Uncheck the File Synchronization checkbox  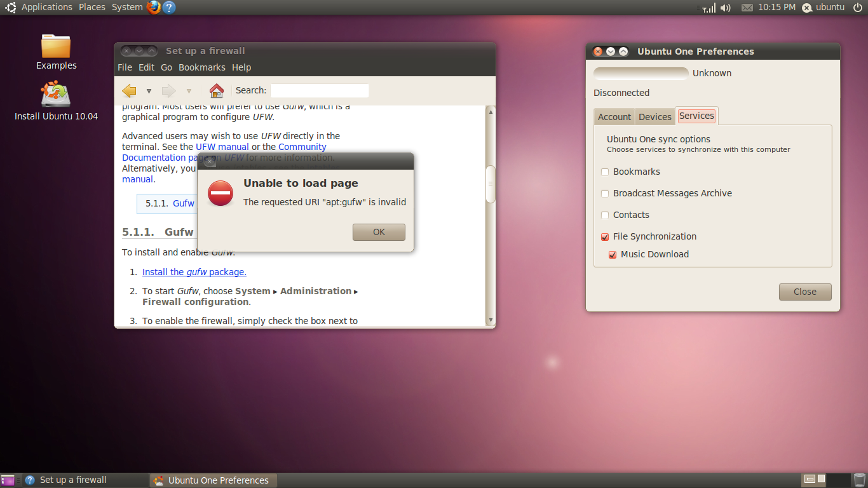[x=605, y=237]
